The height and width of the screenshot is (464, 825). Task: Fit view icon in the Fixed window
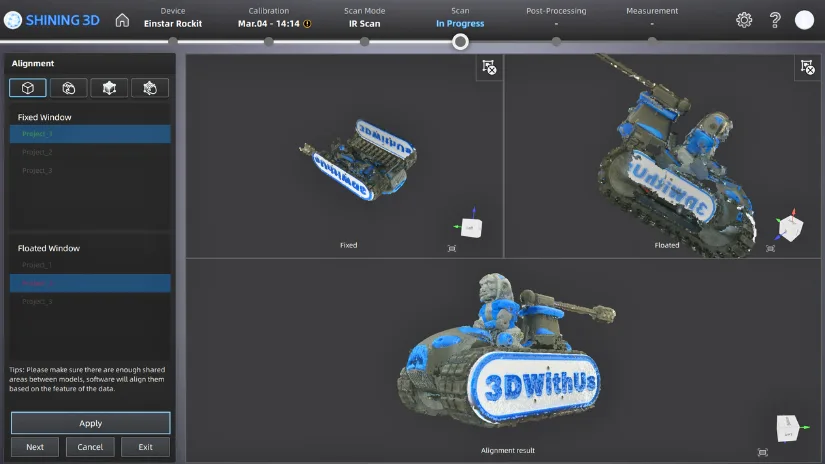451,248
